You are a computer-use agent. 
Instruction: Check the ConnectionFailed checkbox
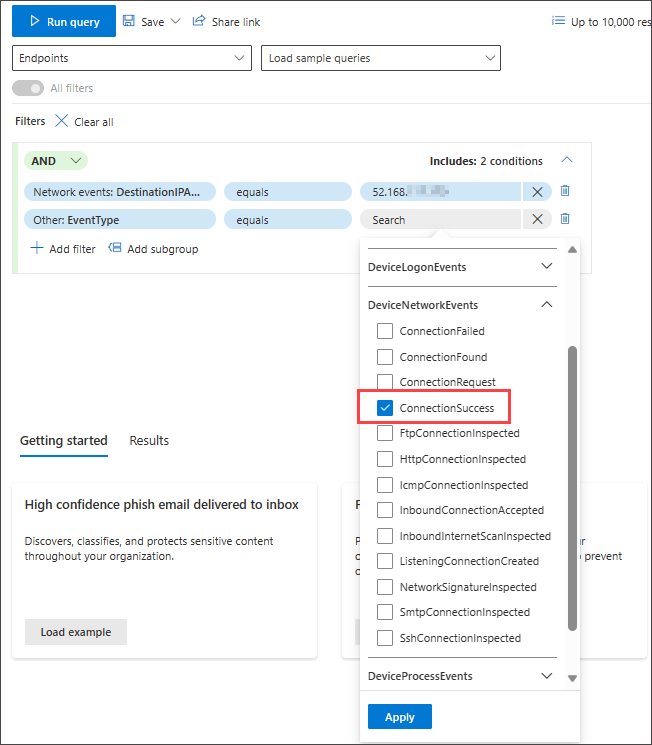pyautogui.click(x=384, y=331)
